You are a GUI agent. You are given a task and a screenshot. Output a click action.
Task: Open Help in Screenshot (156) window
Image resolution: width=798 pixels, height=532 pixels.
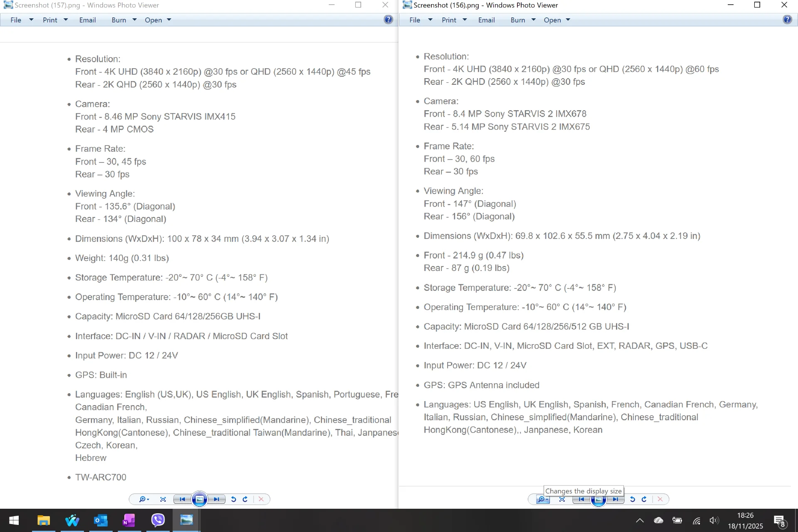click(x=787, y=20)
